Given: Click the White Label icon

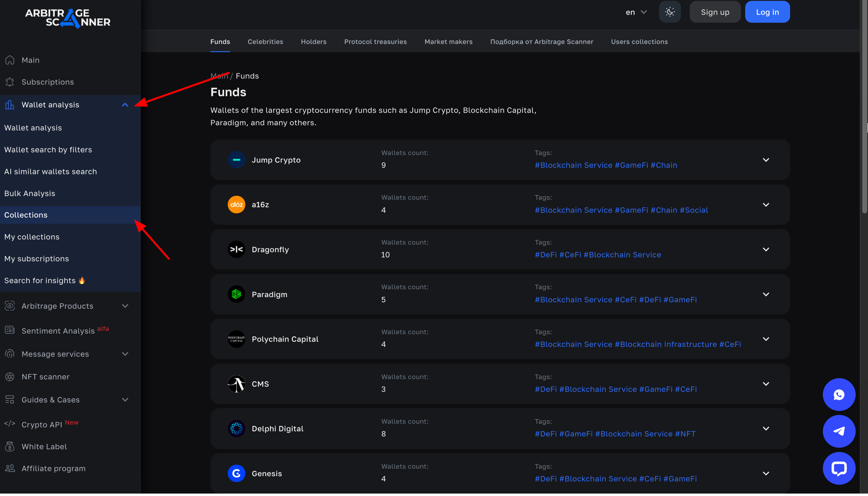Looking at the screenshot, I should pyautogui.click(x=10, y=447).
